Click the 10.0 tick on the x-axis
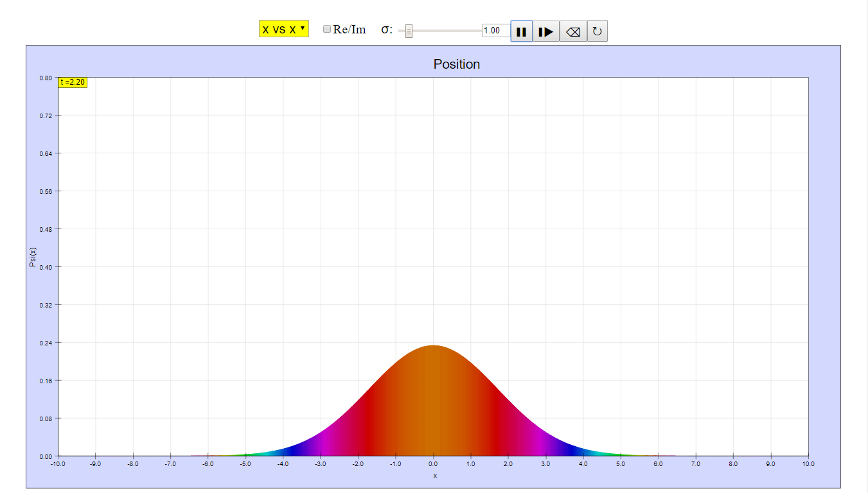868x493 pixels. tap(808, 463)
